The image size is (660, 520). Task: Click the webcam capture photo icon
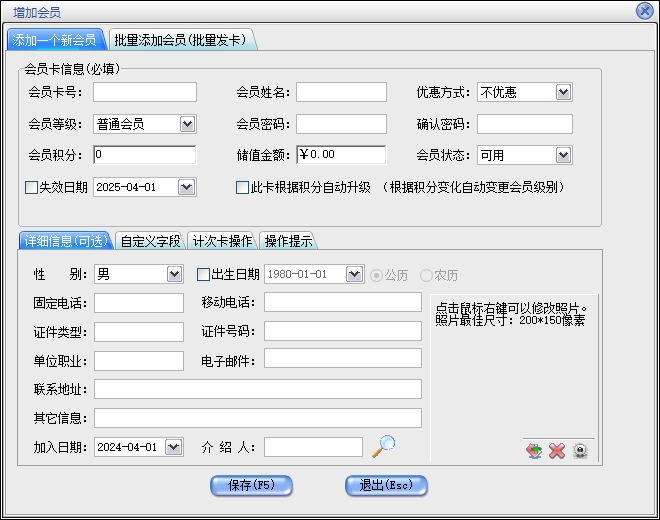[x=580, y=451]
